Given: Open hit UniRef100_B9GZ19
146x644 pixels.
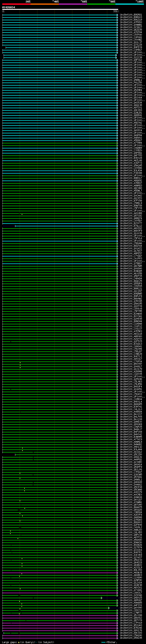Looking at the screenshot, I should [131, 20].
